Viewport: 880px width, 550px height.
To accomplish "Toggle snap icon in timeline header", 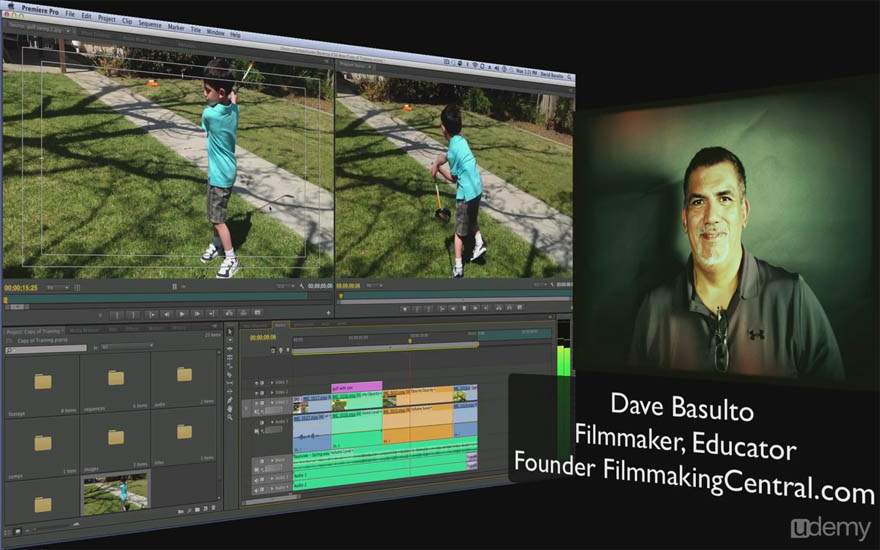I will pos(273,351).
